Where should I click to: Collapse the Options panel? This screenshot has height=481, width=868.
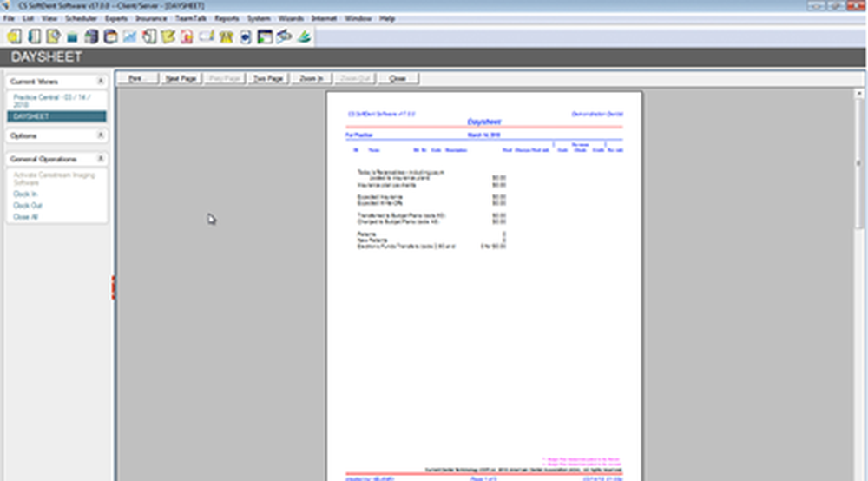point(100,135)
